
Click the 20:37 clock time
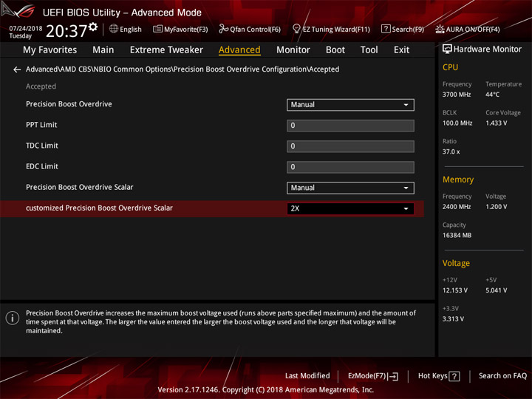[x=66, y=31]
